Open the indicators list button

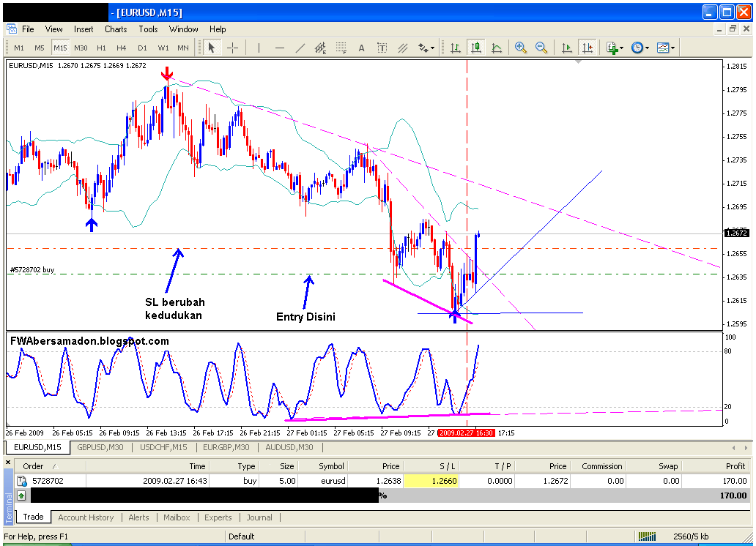tap(612, 48)
